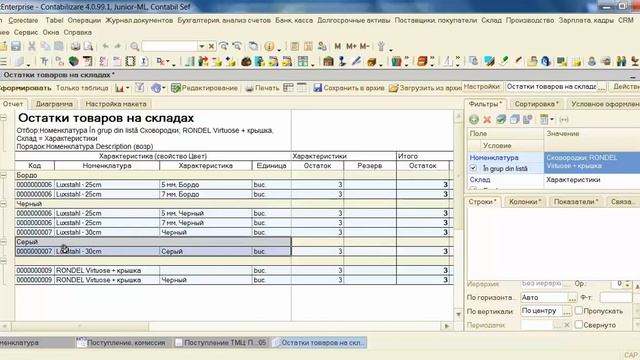
Task: Toggle the Пропускать checkbox
Action: pyautogui.click(x=578, y=311)
